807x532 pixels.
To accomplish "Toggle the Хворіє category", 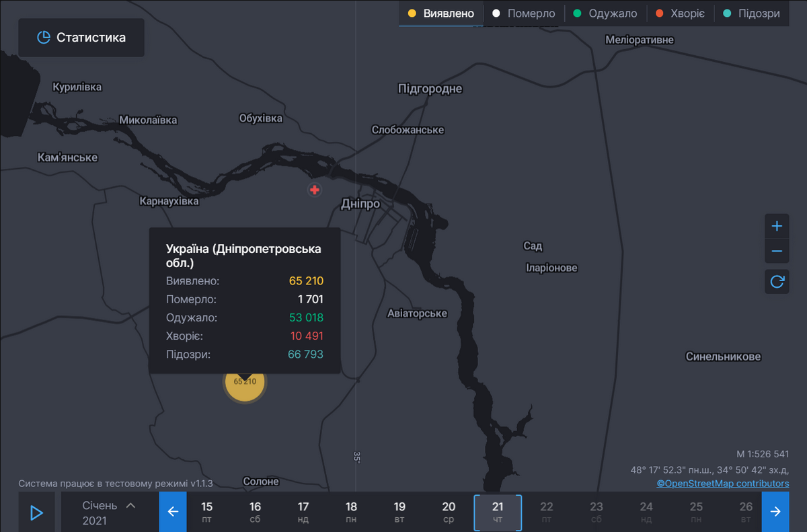I will click(x=679, y=13).
